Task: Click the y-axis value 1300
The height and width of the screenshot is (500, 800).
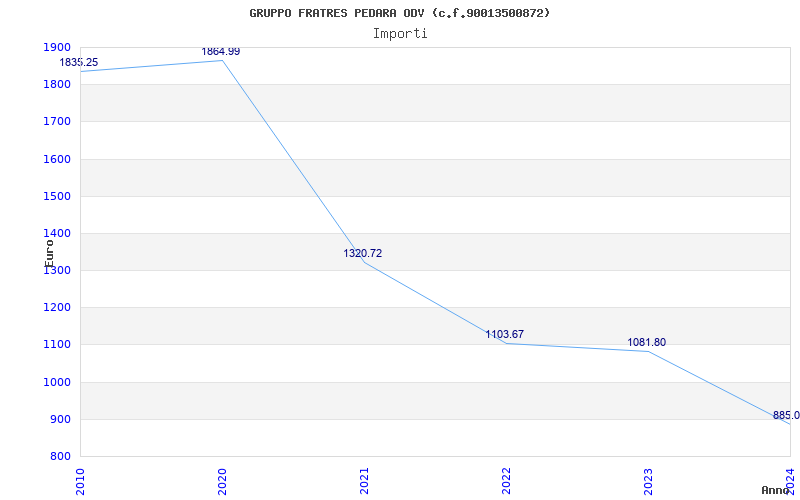Action: (57, 271)
